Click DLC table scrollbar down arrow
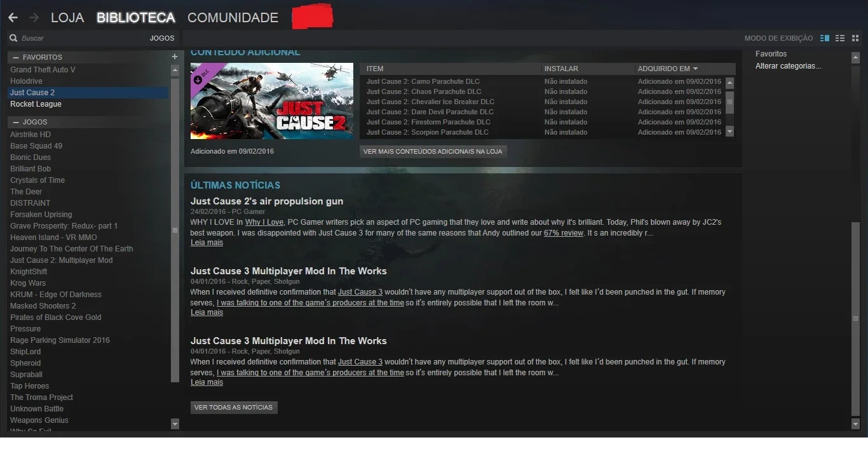Image resolution: width=868 pixels, height=454 pixels. (729, 131)
